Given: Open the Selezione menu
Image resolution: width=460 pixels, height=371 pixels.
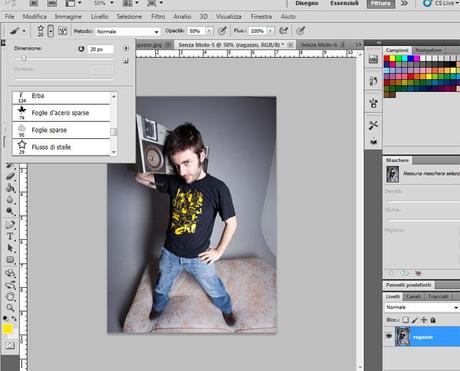Looking at the screenshot, I should [x=129, y=16].
